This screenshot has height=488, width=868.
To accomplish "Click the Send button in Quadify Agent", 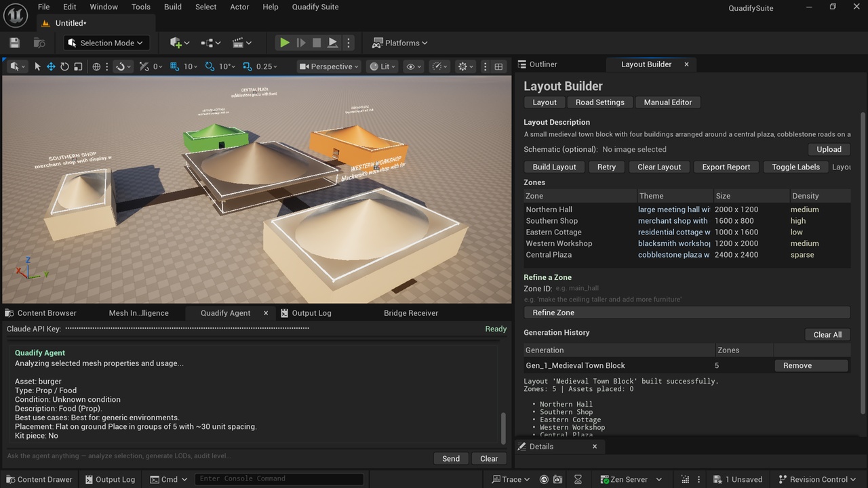I will tap(451, 459).
